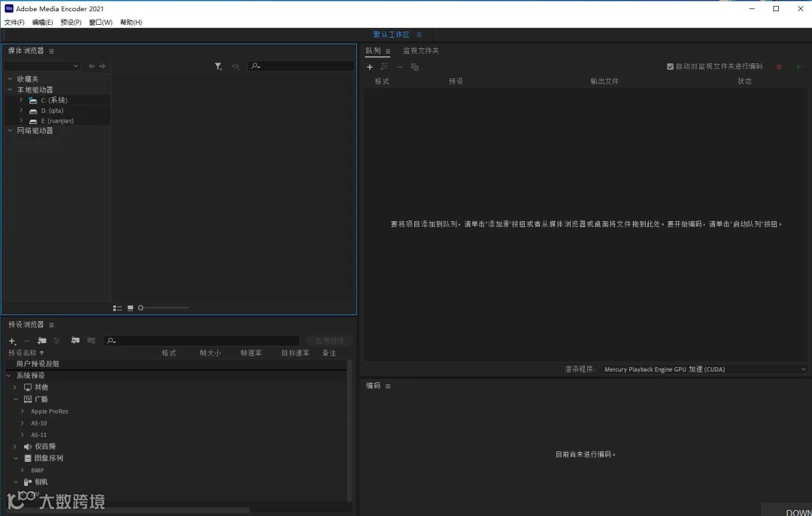
Task: Toggle auto-encode watch folders checkbox
Action: click(x=670, y=66)
